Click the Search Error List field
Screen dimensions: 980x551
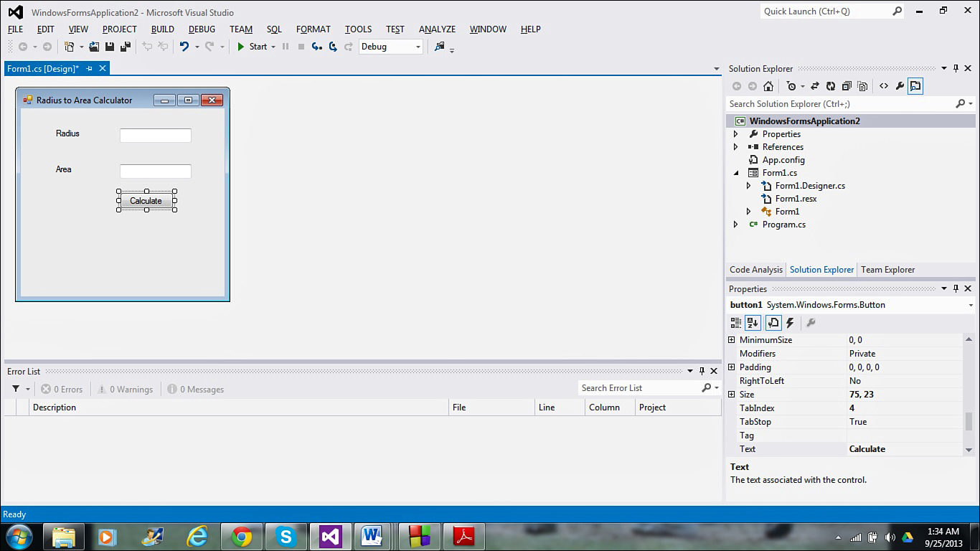[x=649, y=388]
